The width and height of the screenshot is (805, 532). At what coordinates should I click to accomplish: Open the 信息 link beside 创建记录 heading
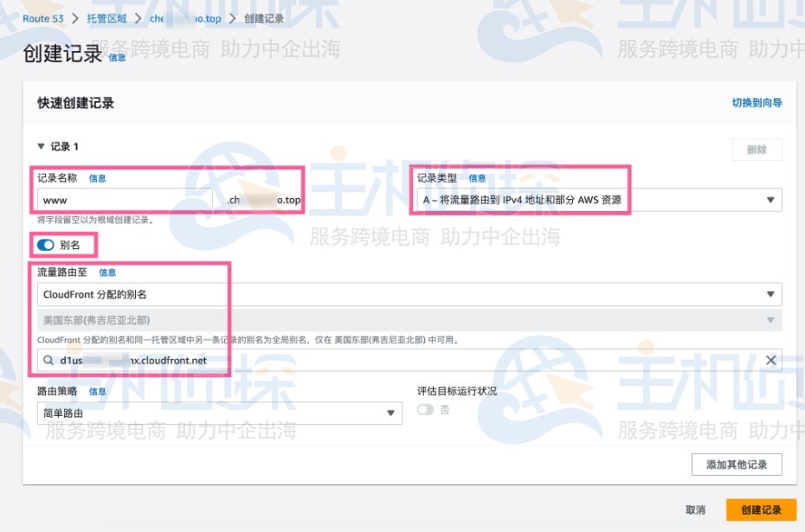click(117, 57)
